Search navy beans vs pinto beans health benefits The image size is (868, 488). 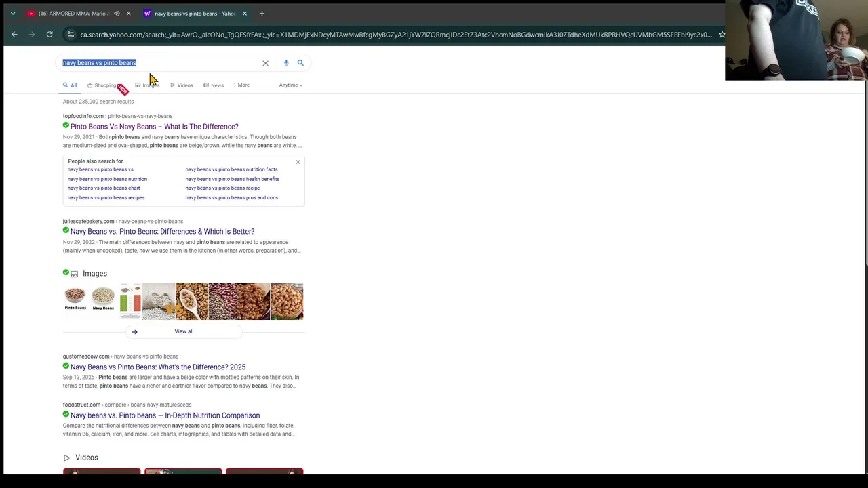(232, 179)
